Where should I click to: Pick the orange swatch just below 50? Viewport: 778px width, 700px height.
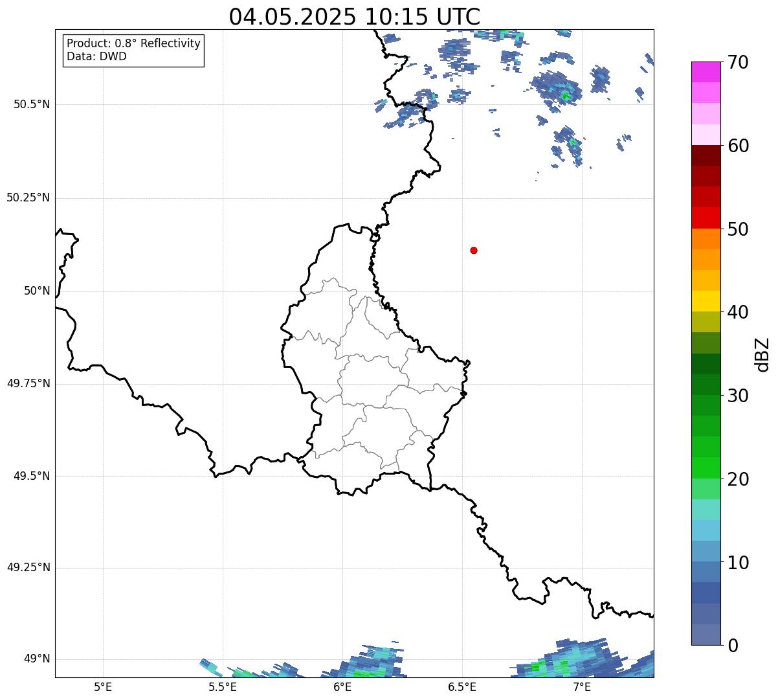coord(705,239)
